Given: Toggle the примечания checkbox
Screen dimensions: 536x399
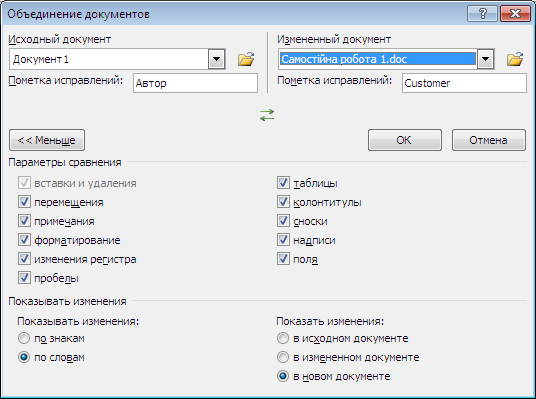Looking at the screenshot, I should [x=24, y=221].
